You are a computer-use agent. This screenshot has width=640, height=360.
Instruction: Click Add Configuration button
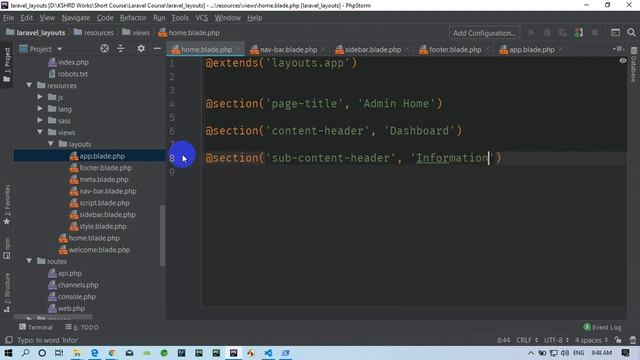[484, 33]
